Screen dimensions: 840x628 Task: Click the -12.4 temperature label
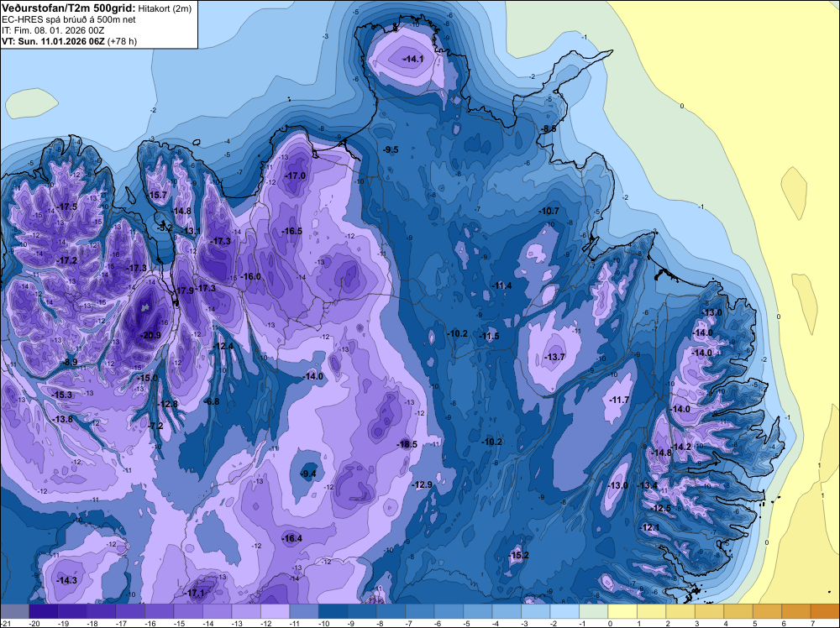223,346
